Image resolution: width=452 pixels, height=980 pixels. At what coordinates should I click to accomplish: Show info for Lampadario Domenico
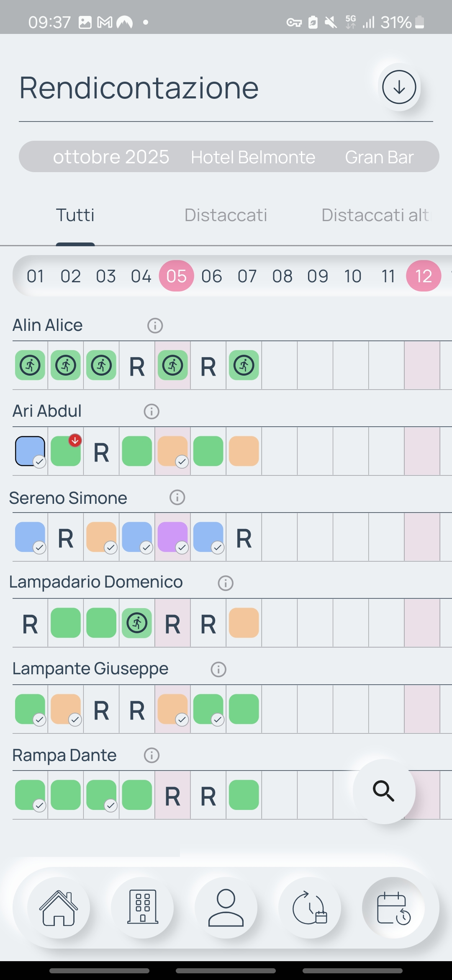[x=226, y=583]
